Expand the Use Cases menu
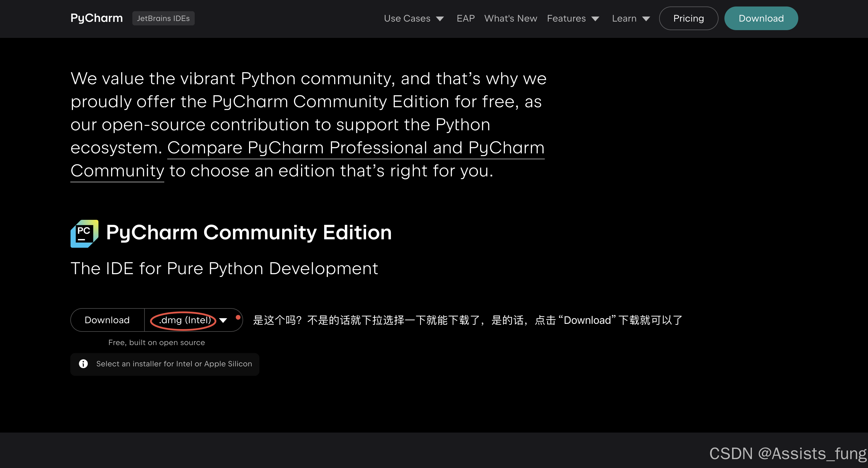Screen dimensions: 868x468 point(414,18)
